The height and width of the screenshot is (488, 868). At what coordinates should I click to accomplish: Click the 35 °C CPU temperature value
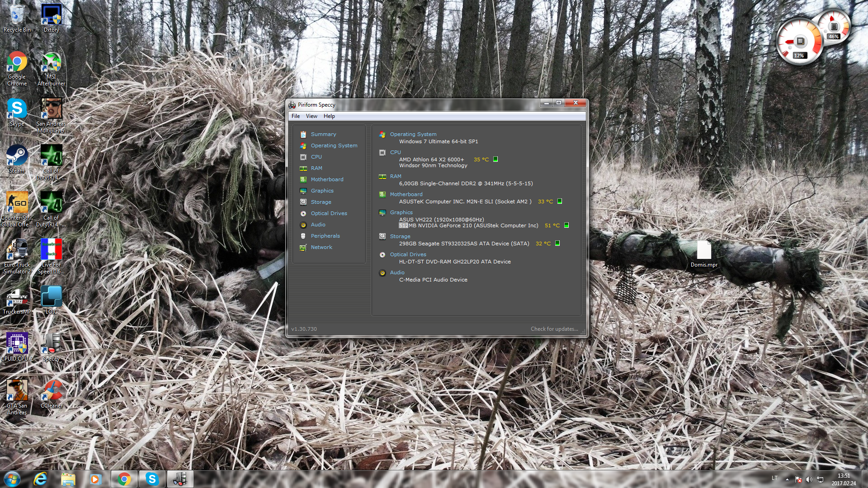(x=481, y=160)
